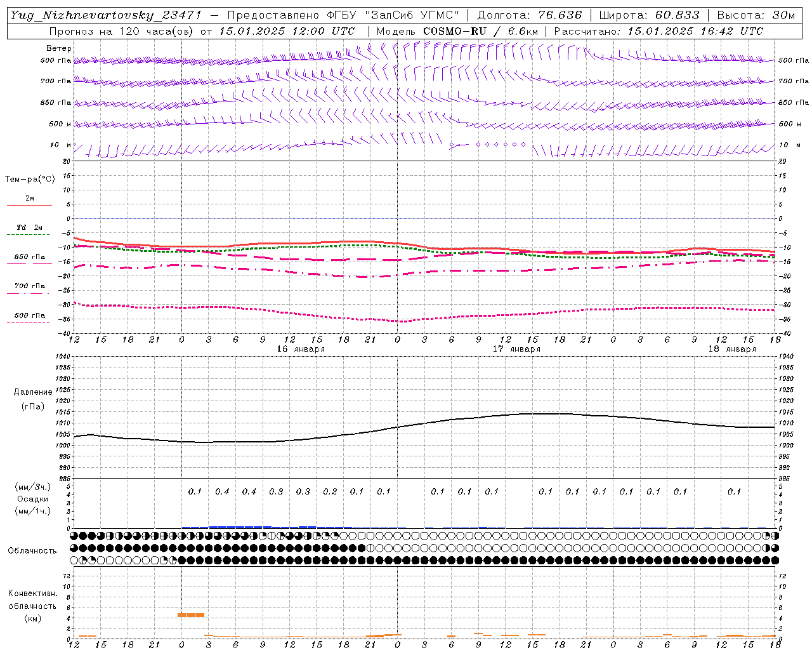The height and width of the screenshot is (650, 812).
Task: Click the left-side 10 м wind level label
Action: point(61,145)
